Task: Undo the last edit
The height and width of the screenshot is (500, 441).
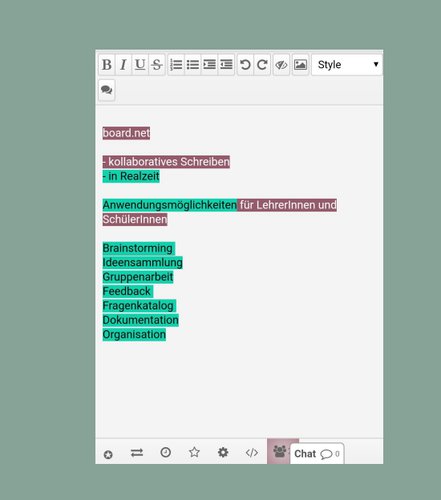Action: click(245, 65)
